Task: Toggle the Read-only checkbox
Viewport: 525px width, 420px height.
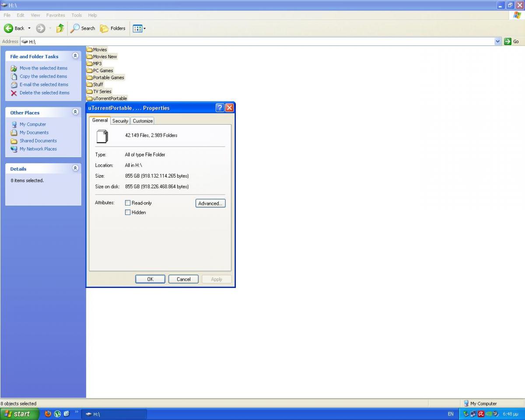Action: point(128,203)
